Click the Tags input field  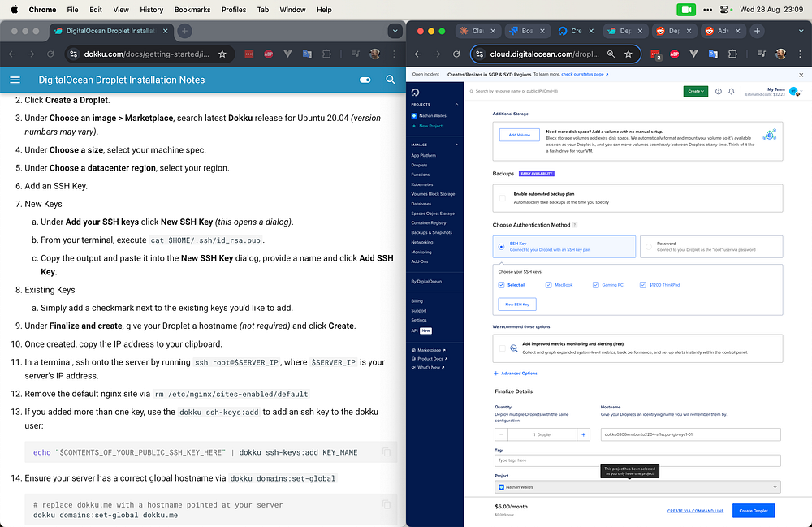pos(637,460)
